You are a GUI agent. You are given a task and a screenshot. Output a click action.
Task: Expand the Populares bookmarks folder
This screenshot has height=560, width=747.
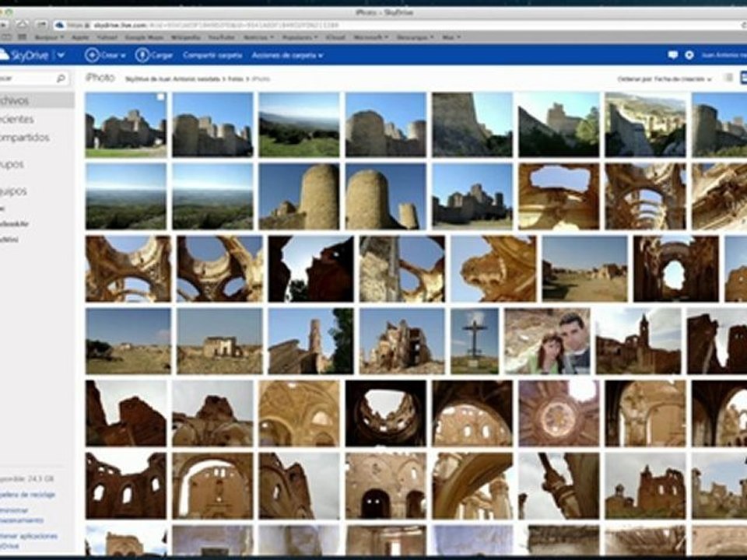pos(300,37)
